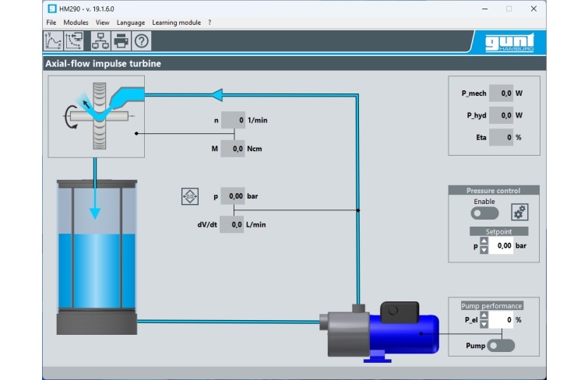The image size is (588, 380).
Task: Open the ? menu in menu bar
Action: pyautogui.click(x=209, y=23)
